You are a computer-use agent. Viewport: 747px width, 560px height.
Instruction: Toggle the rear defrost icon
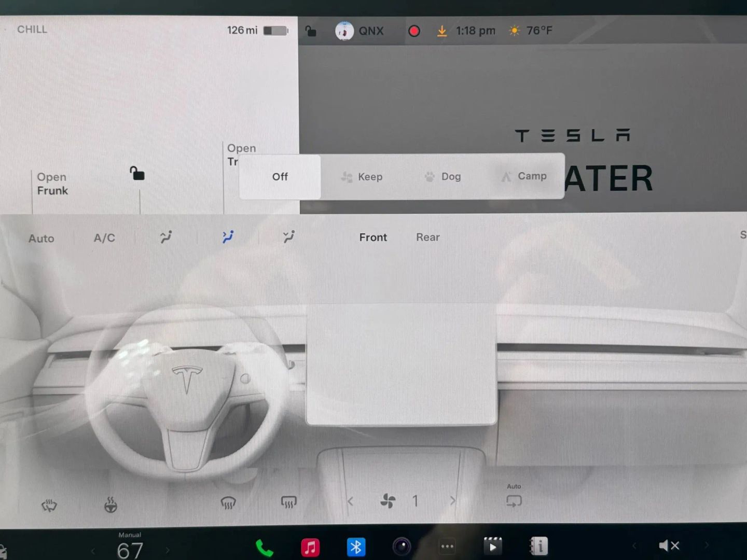click(x=288, y=502)
